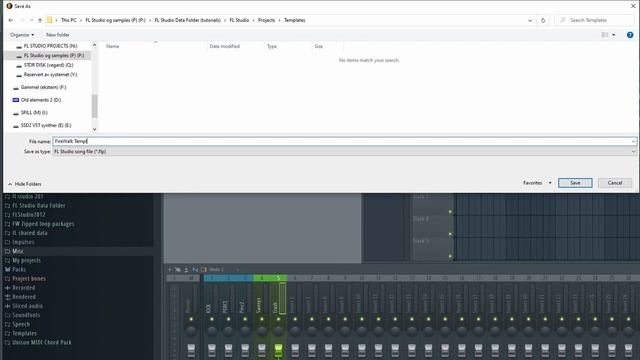This screenshot has width=640, height=360.
Task: Open the help icon in Save As dialog
Action: coord(630,35)
